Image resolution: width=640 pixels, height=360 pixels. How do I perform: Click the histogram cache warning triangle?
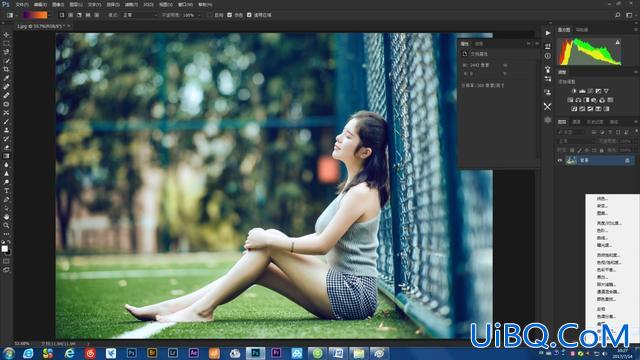click(618, 42)
